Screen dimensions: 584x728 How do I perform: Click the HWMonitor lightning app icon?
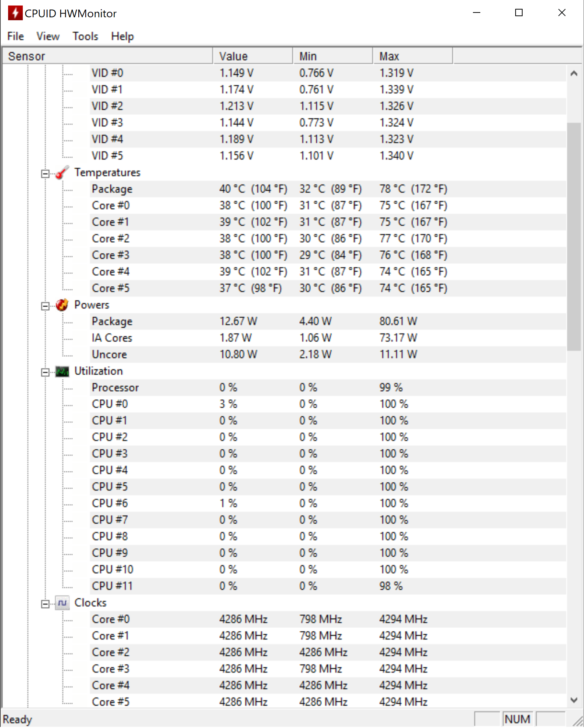pyautogui.click(x=15, y=13)
